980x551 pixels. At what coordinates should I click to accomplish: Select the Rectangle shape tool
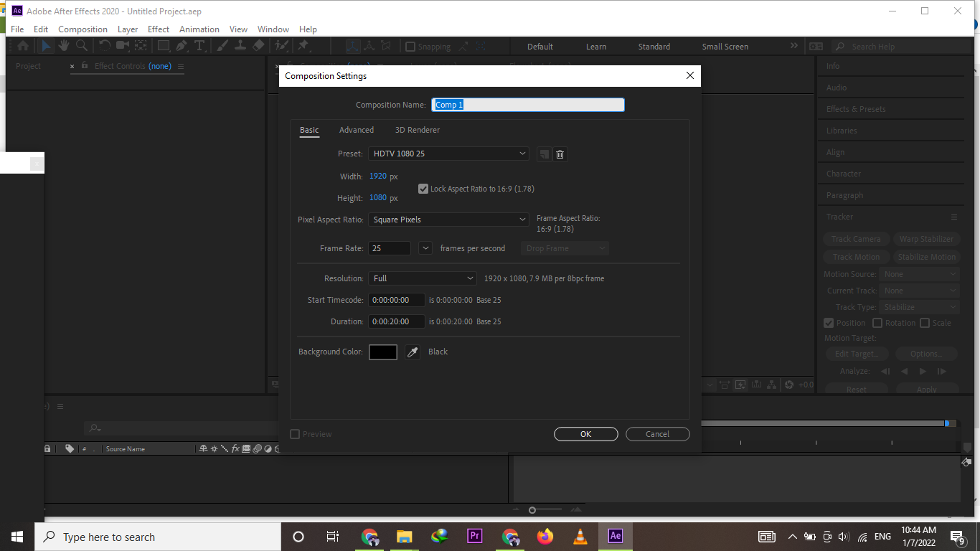pyautogui.click(x=164, y=46)
